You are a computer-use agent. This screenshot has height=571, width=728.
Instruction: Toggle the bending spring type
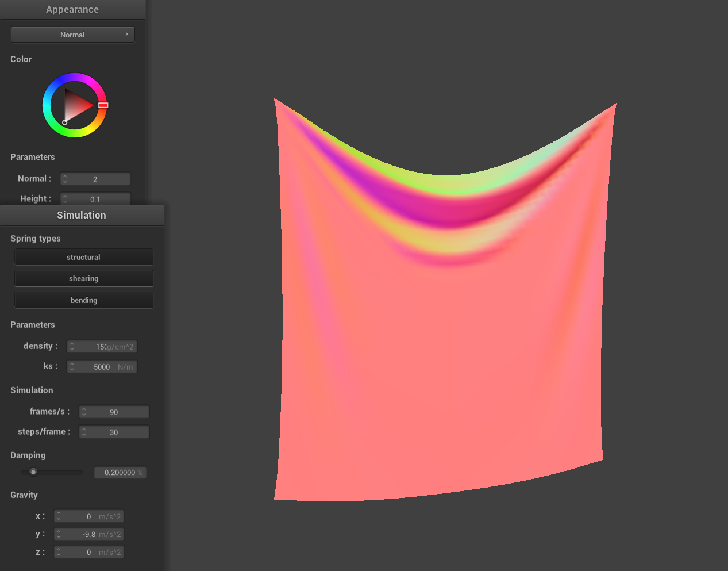point(84,300)
